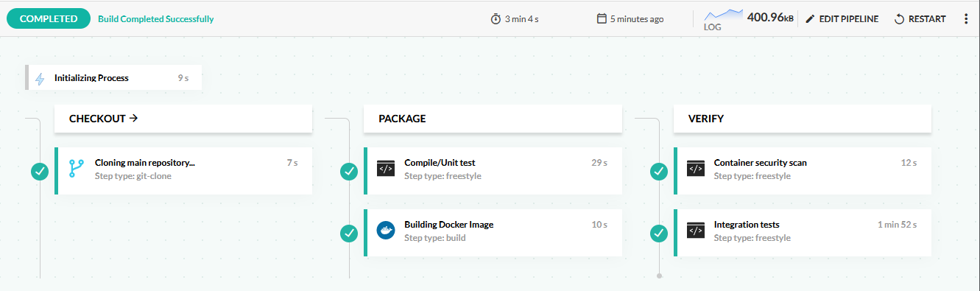Click the calendar icon beside 5 minutes ago
This screenshot has width=980, height=291.
(x=602, y=19)
